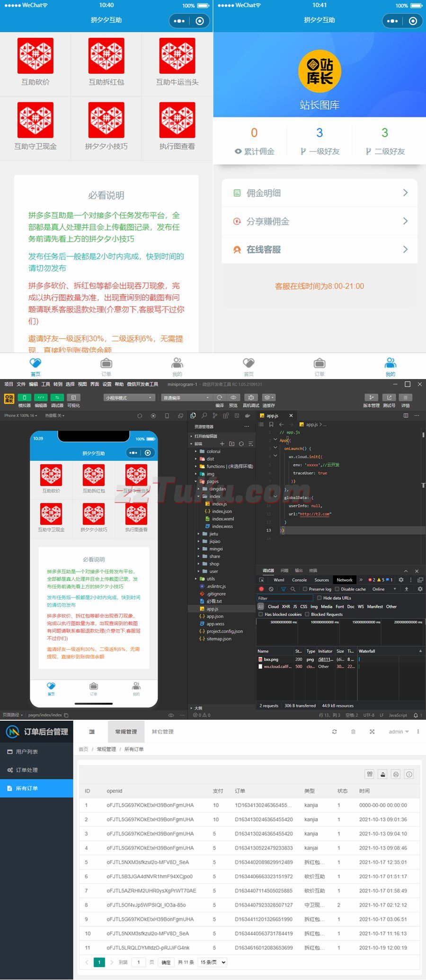Click the fullscreen icon in admin header
The height and width of the screenshot is (980, 426).
(372, 732)
